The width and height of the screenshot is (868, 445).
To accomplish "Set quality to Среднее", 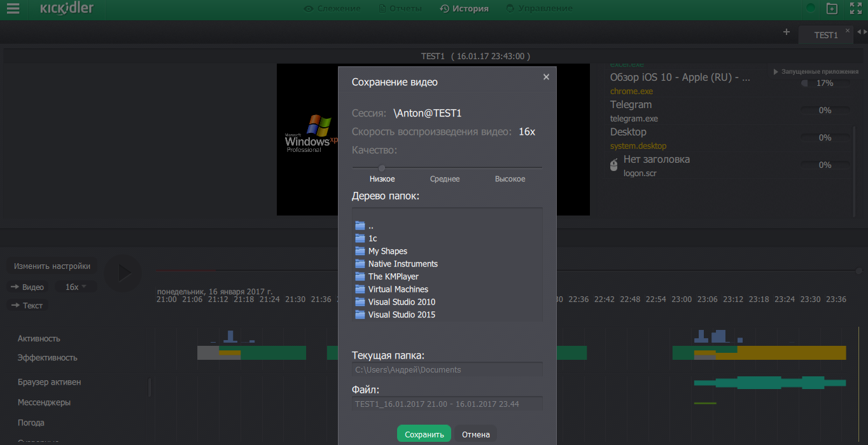I will pyautogui.click(x=445, y=179).
